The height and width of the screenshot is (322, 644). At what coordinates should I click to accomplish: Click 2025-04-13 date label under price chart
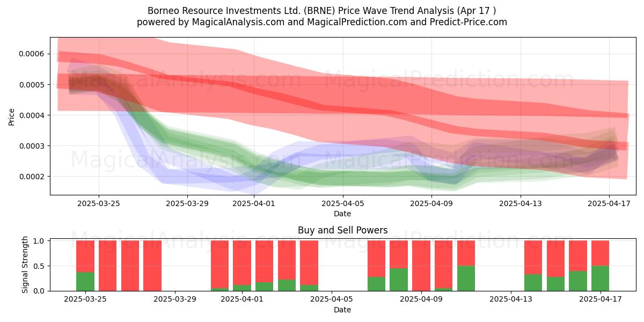click(520, 203)
